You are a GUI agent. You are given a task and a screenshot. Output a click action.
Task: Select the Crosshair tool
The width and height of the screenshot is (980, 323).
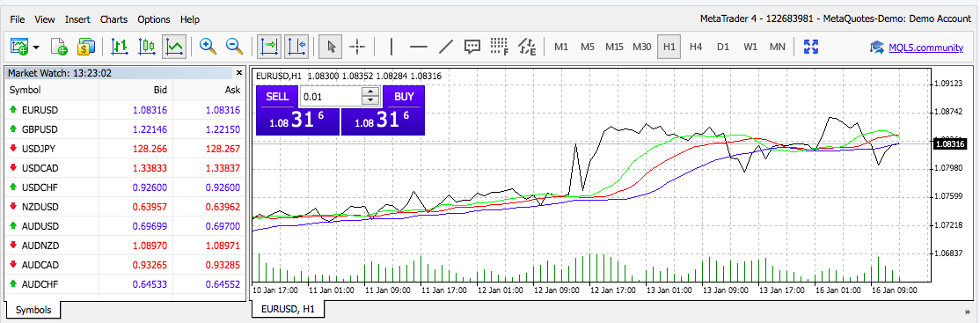[357, 47]
